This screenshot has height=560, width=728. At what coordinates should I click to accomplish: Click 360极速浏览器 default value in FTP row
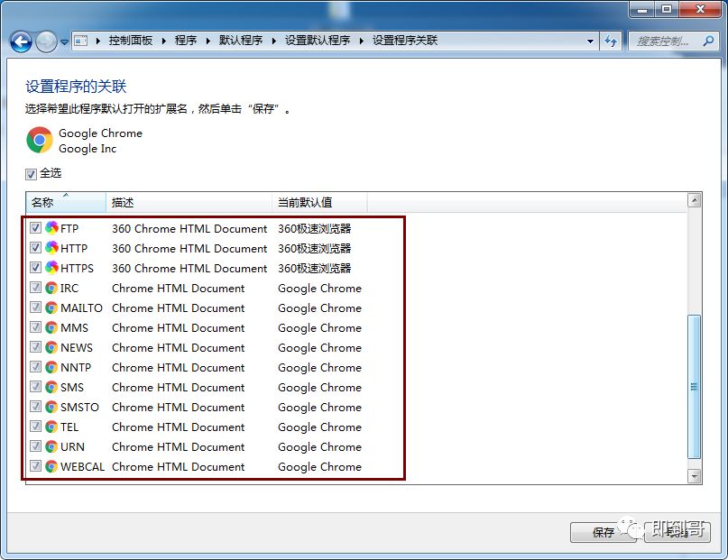coord(314,228)
